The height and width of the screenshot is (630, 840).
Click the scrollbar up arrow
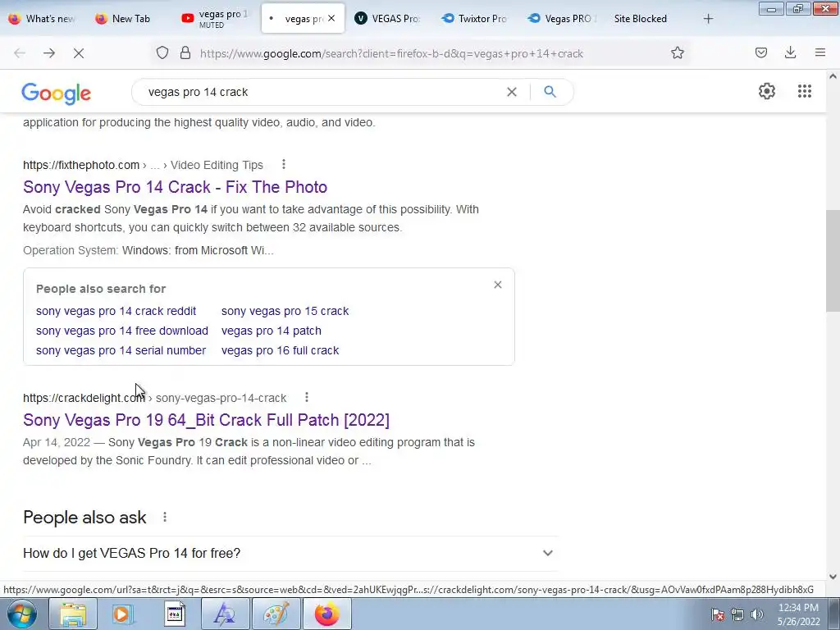tap(833, 76)
